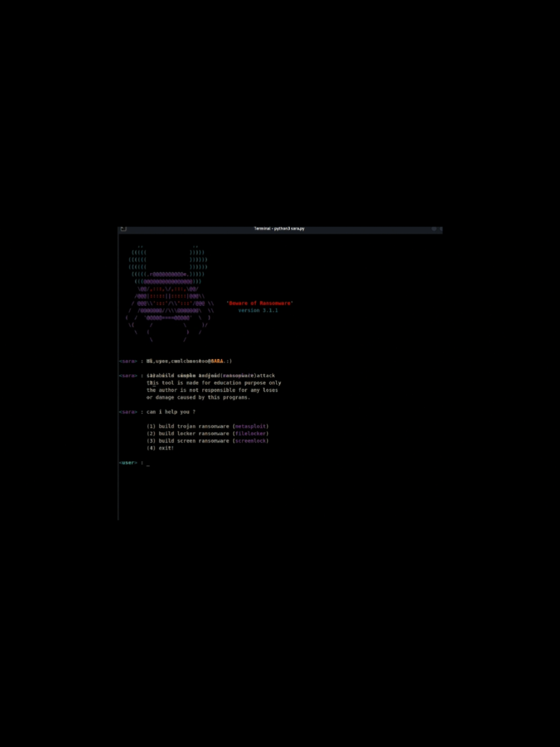
Task: Click the purple 'filelocker' word
Action: coord(250,434)
